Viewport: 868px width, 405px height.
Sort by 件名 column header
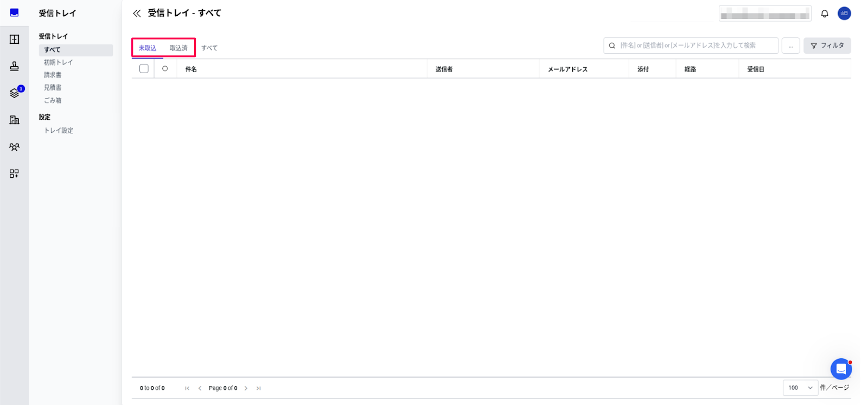191,69
